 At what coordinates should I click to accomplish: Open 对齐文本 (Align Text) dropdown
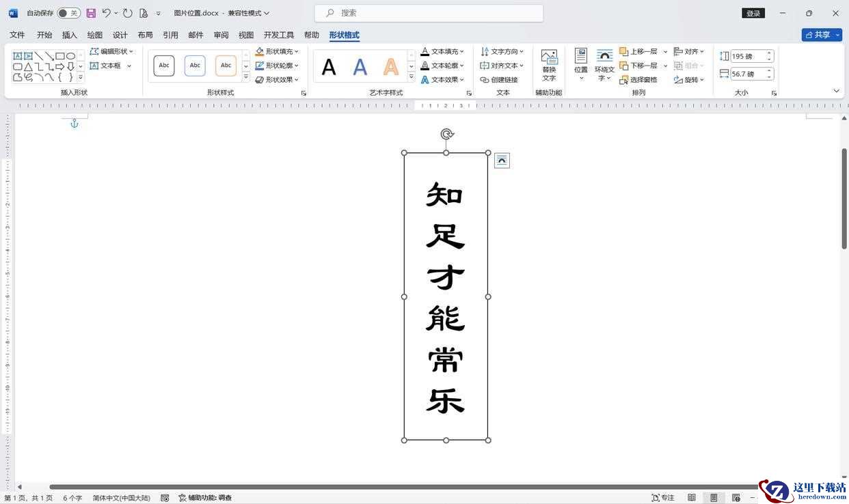[502, 66]
